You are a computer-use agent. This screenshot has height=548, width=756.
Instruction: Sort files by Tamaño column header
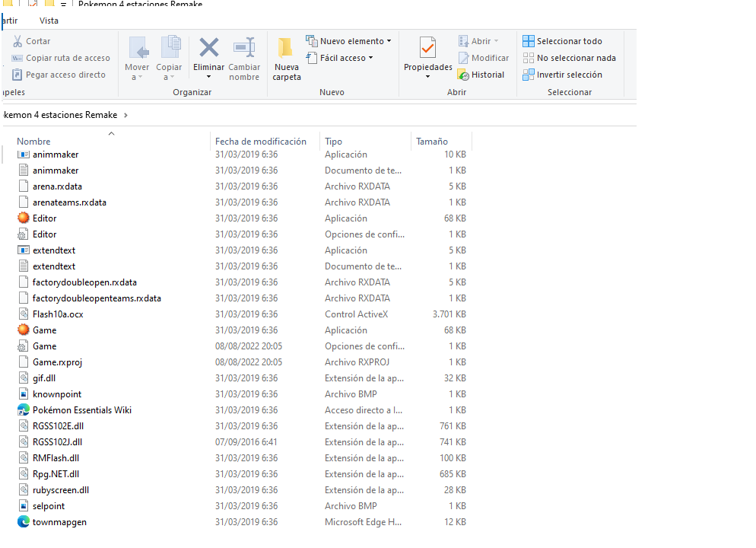click(x=431, y=142)
